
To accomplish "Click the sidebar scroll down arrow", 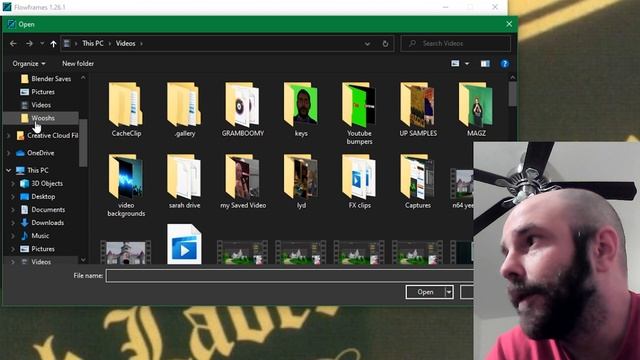I will click(83, 260).
